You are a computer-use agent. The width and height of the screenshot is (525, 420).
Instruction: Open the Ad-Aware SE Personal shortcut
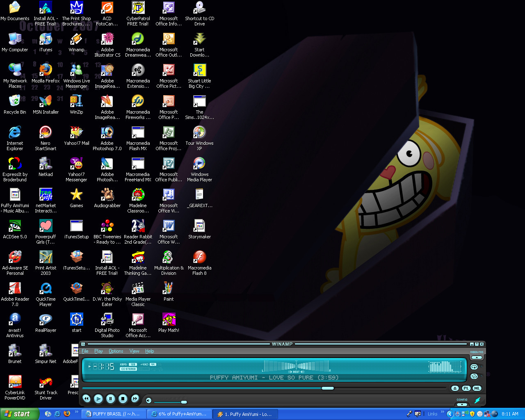(15, 263)
